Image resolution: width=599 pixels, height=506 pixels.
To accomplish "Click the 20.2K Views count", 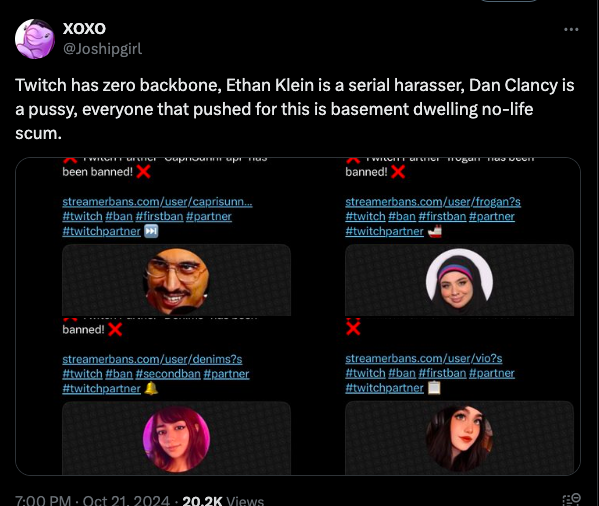I will click(x=223, y=501).
